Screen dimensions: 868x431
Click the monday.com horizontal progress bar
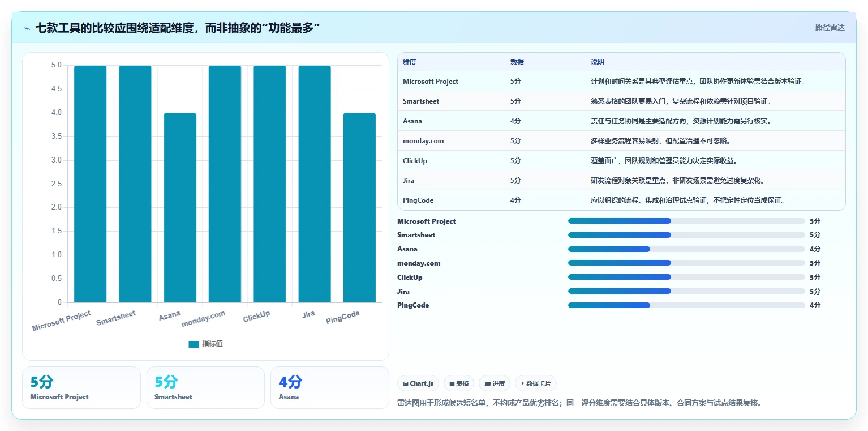point(686,263)
